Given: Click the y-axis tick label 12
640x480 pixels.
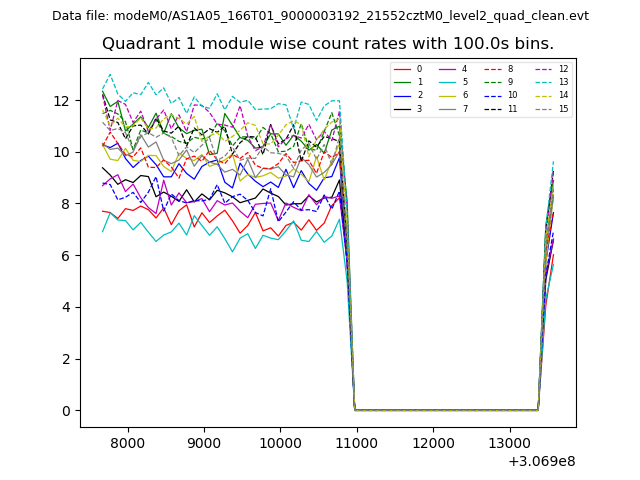Looking at the screenshot, I should coord(62,100).
